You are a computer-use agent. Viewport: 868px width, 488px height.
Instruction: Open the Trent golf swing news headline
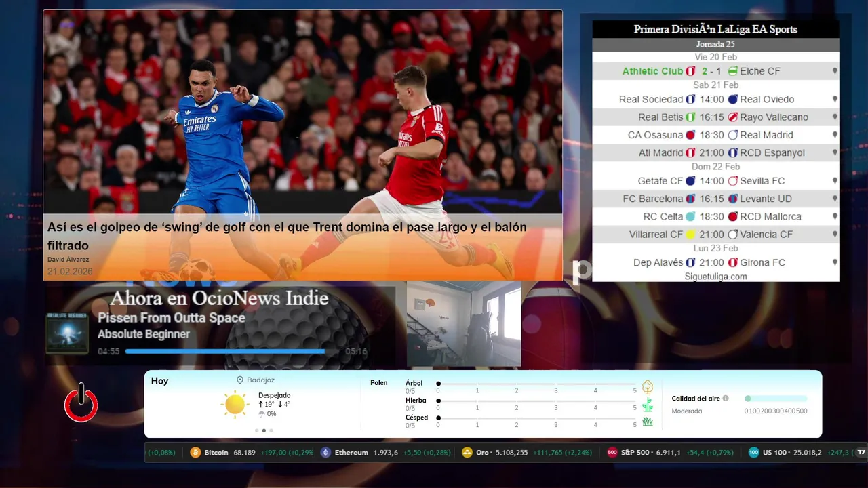coord(287,236)
